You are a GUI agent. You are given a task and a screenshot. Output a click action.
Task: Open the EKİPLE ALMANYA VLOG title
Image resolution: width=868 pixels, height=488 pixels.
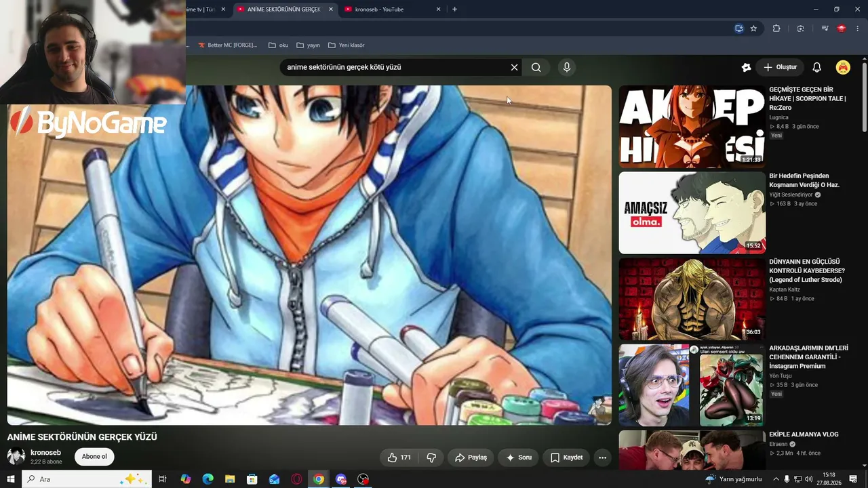(x=804, y=434)
